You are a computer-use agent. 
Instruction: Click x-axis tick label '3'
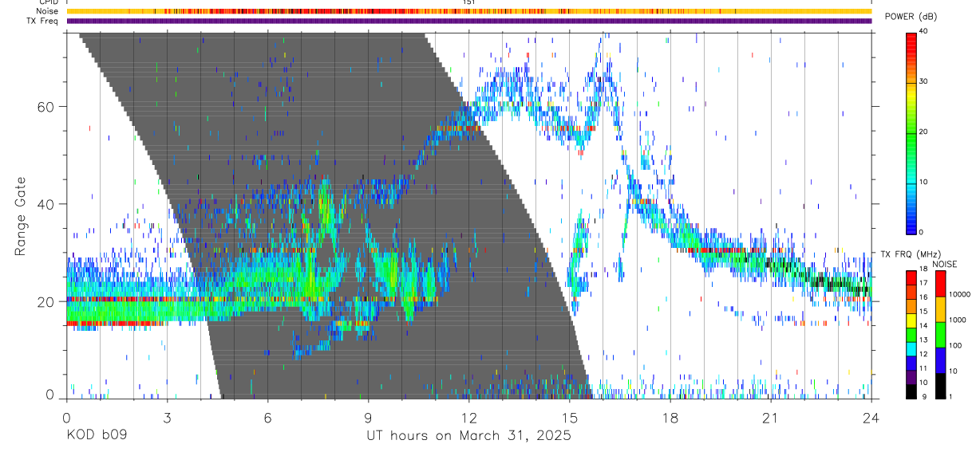point(167,418)
